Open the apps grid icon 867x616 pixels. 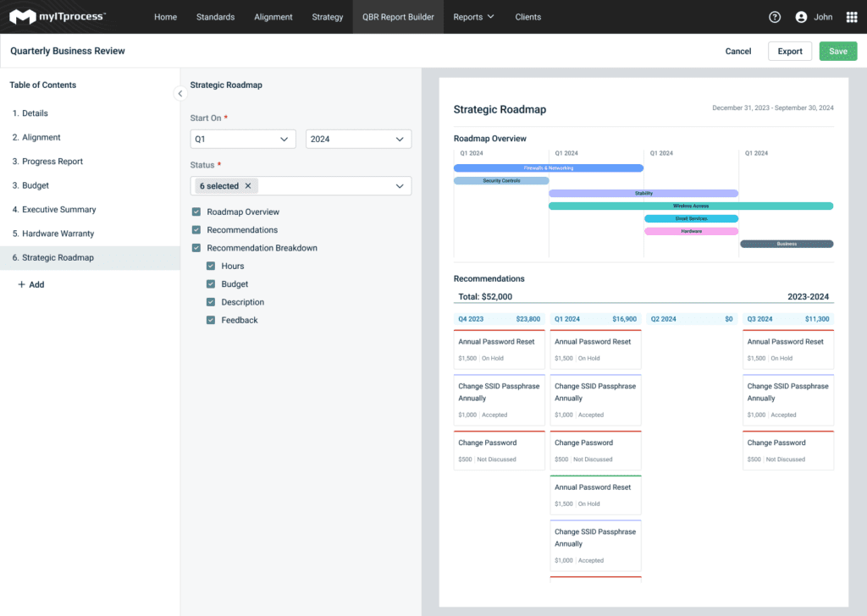tap(852, 17)
